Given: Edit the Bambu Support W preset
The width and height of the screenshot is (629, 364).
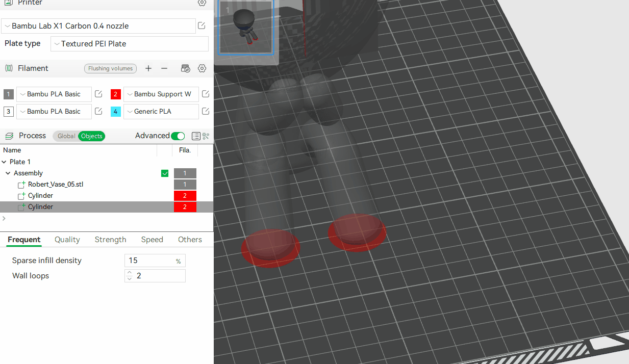Looking at the screenshot, I should coord(205,94).
